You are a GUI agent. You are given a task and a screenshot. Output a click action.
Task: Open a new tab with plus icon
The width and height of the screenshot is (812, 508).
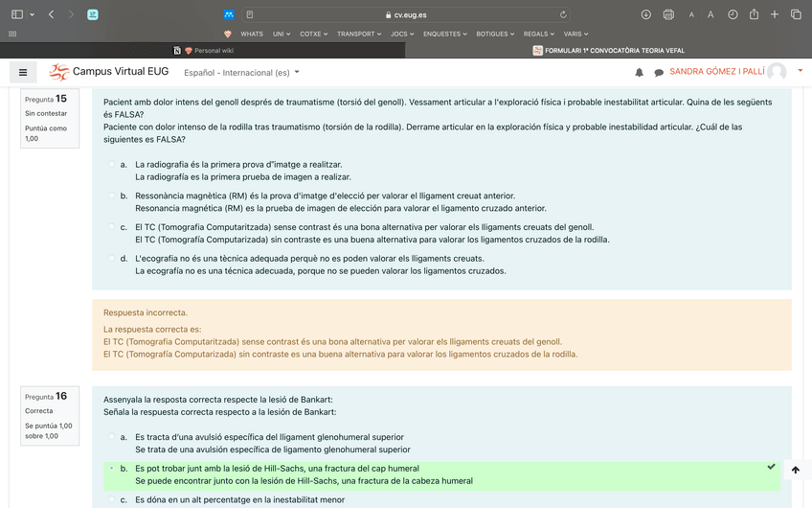(775, 14)
